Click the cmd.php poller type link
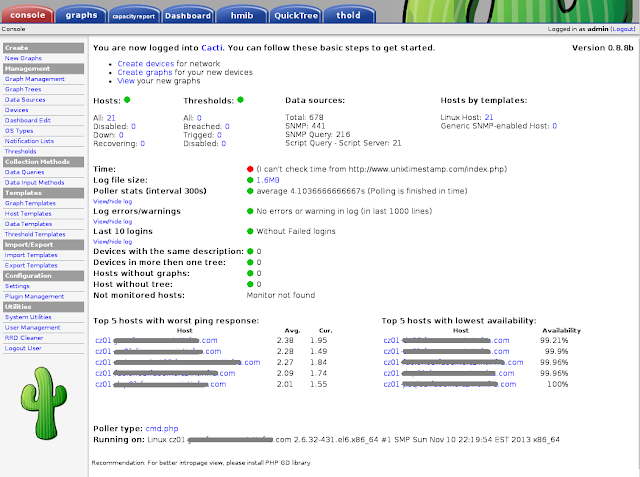Image resolution: width=640 pixels, height=477 pixels. pos(162,429)
